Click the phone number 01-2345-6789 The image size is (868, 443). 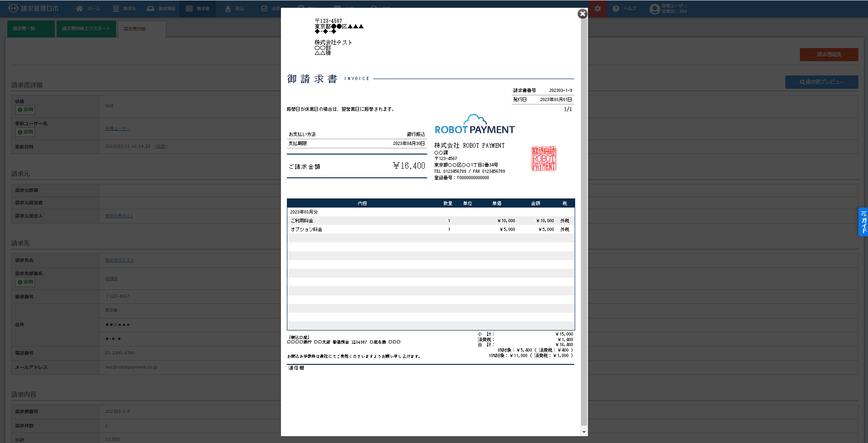point(120,353)
